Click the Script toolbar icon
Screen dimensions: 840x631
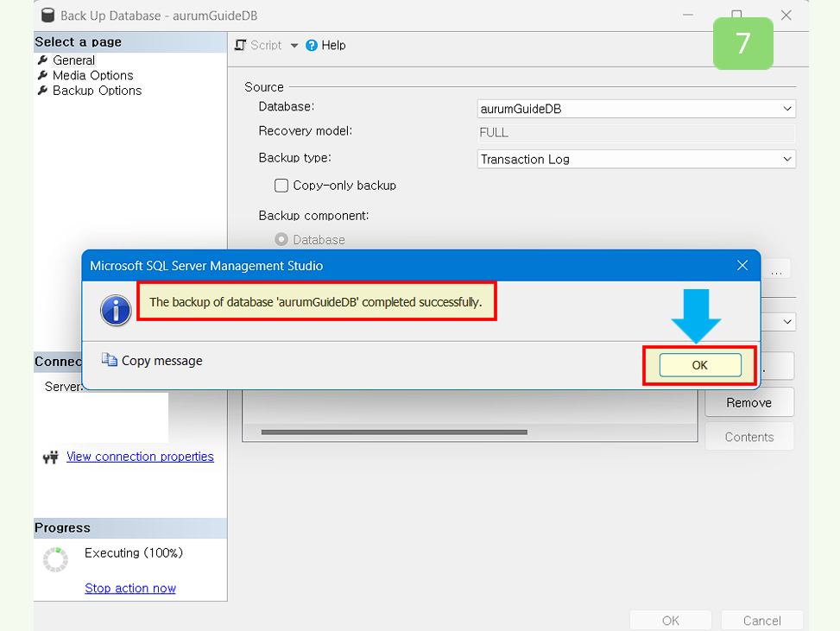click(241, 46)
